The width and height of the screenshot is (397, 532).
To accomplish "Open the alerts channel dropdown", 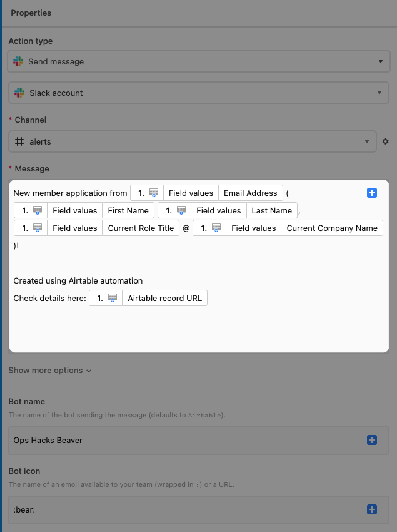I will click(x=193, y=141).
